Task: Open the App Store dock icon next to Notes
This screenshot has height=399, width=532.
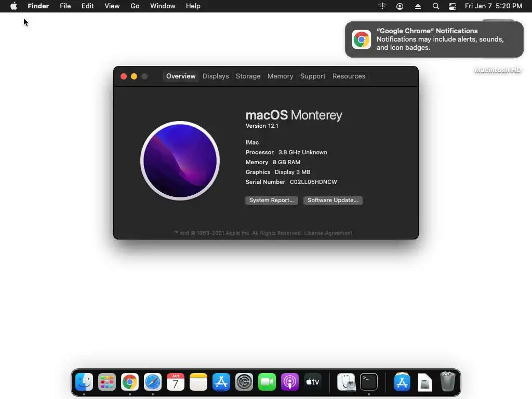Action: [x=221, y=382]
